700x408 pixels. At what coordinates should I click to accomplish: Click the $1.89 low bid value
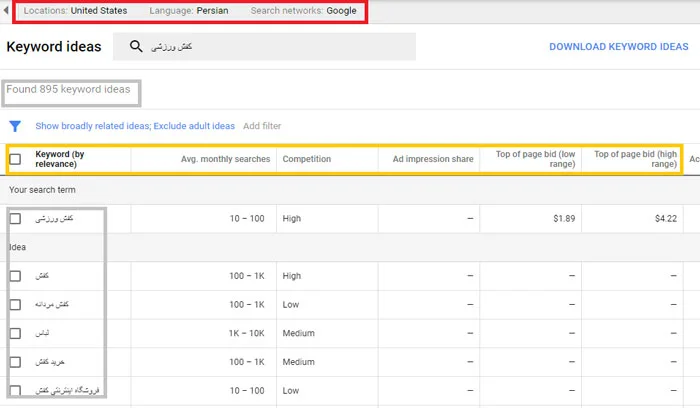[564, 218]
